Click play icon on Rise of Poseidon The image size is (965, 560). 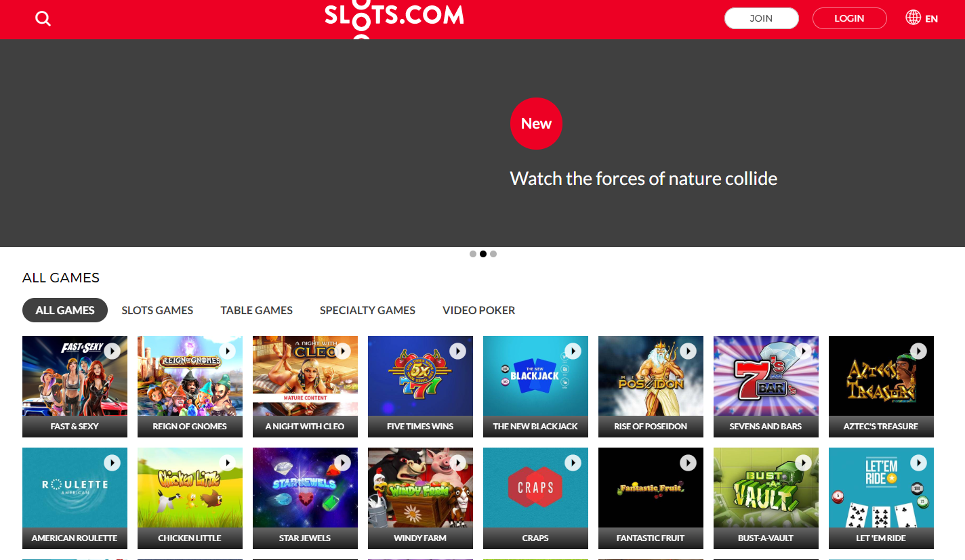pos(688,351)
